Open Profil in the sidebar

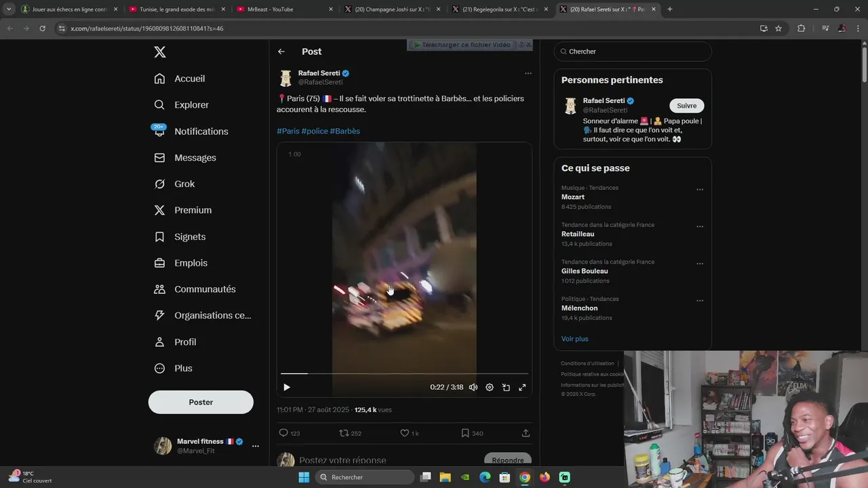pos(175,342)
